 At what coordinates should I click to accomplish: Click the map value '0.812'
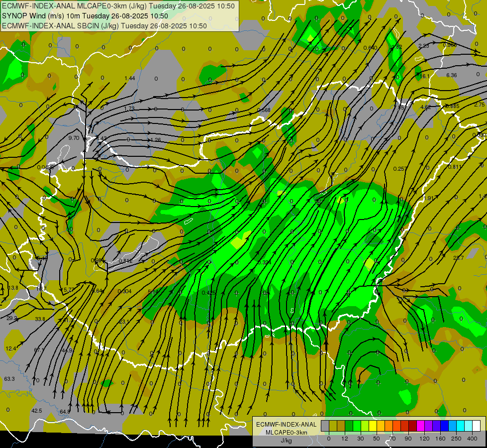tap(125, 261)
